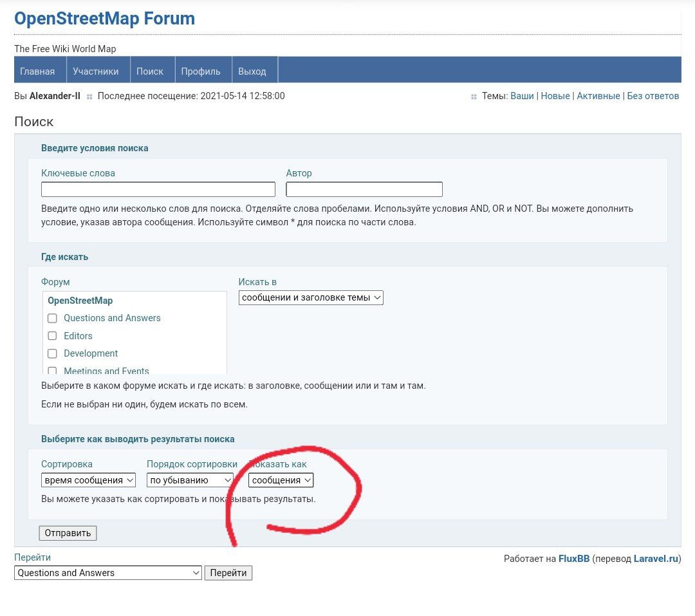Open the Показать как dropdown
The image size is (695, 616).
point(281,480)
